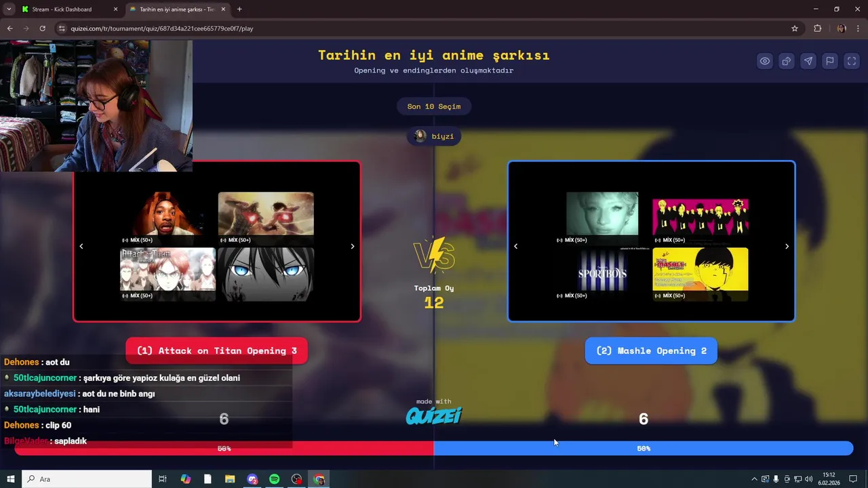Click the Toplam Oy 12 counter
Screen dimensions: 868x488
click(434, 297)
